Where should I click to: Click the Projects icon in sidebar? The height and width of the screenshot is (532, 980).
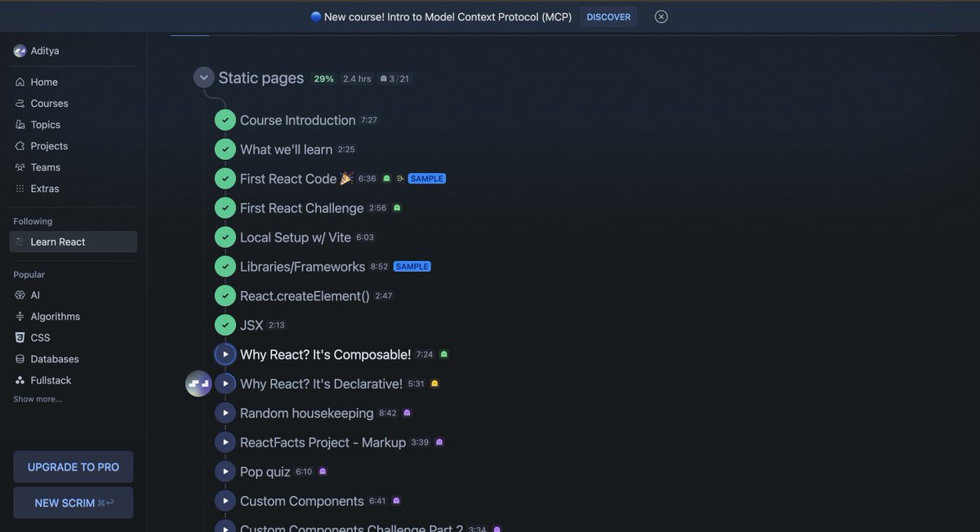click(20, 146)
